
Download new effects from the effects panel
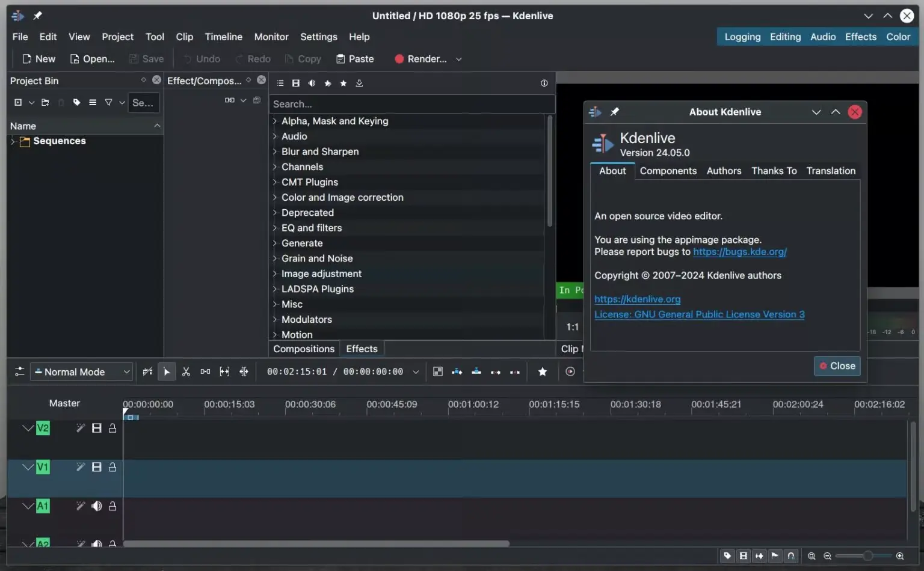(x=359, y=83)
